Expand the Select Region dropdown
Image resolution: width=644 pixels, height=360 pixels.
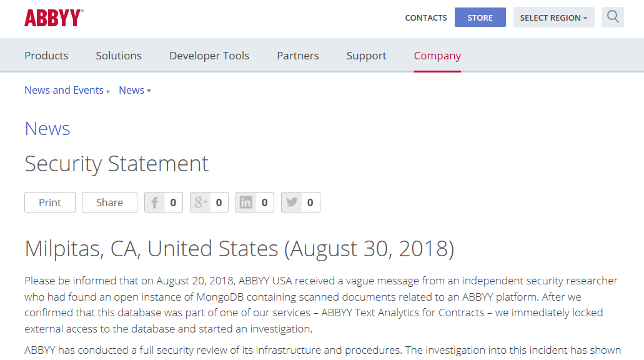coord(553,17)
